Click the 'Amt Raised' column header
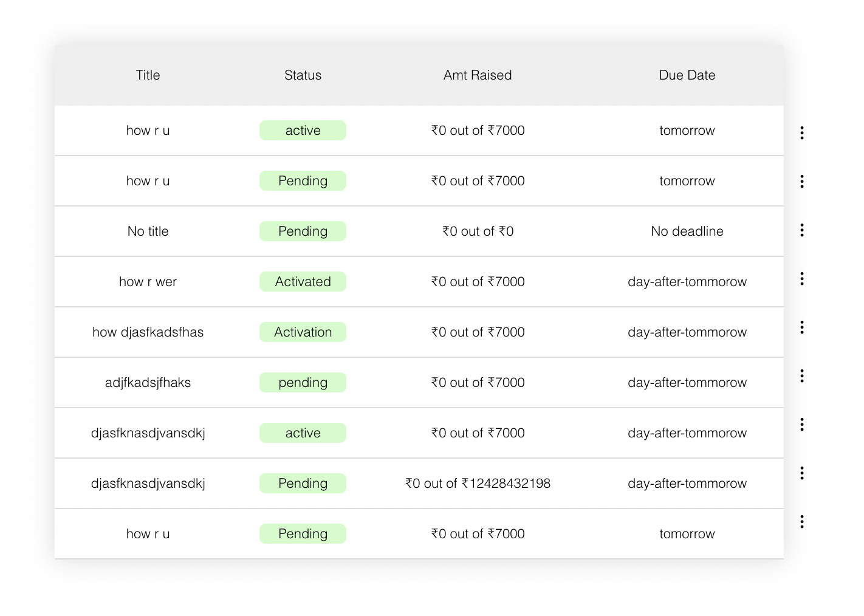Image resolution: width=864 pixels, height=616 pixels. coord(478,75)
